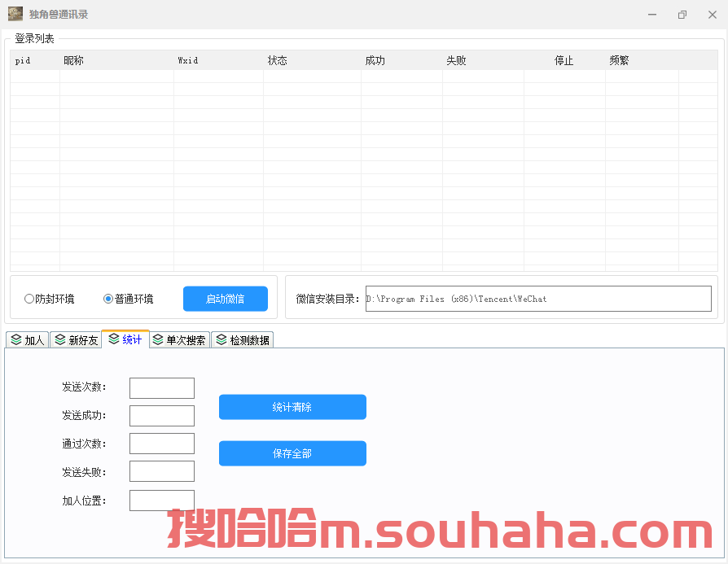The image size is (728, 564).
Task: Click the pid column header
Action: pyautogui.click(x=24, y=60)
